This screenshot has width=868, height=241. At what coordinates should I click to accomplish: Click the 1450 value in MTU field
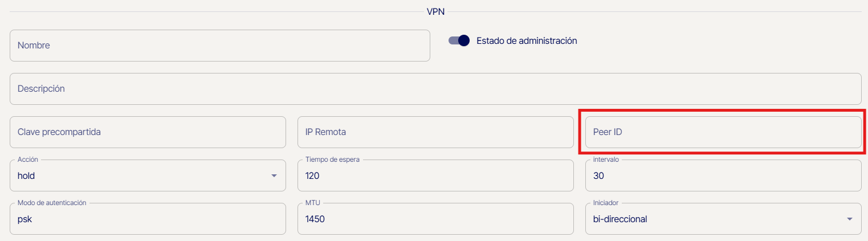click(x=315, y=219)
